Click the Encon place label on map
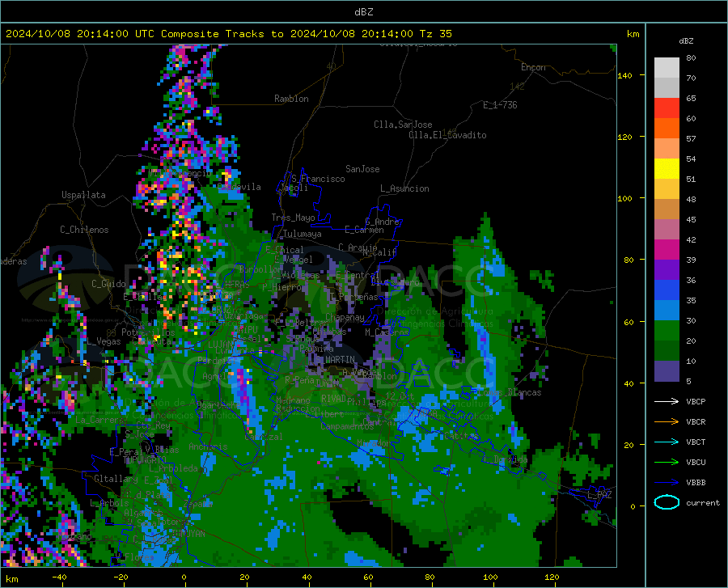728x588 pixels. pyautogui.click(x=533, y=67)
